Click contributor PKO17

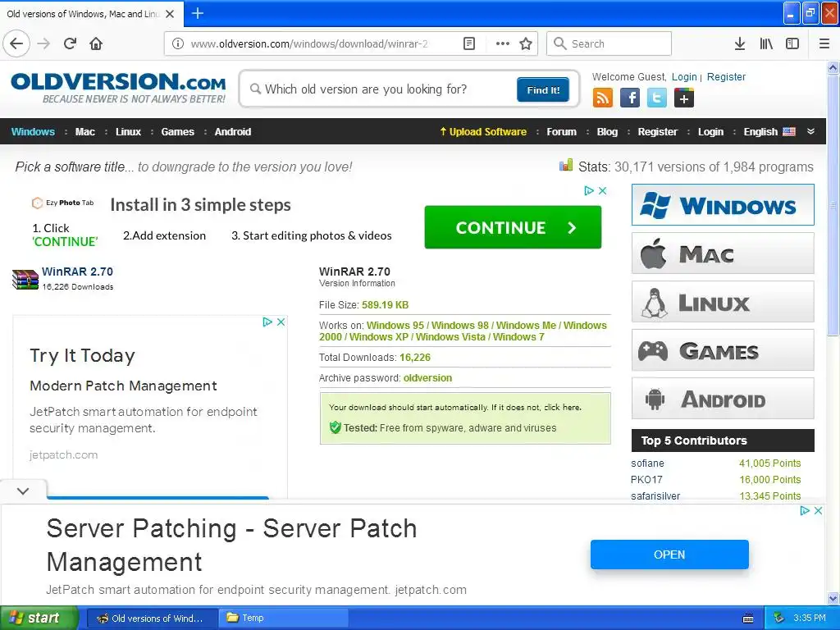click(646, 479)
